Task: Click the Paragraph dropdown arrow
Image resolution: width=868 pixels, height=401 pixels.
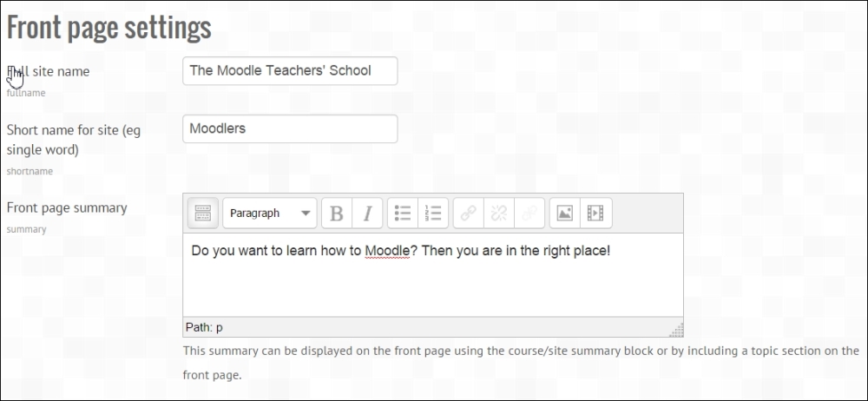Action: [305, 214]
